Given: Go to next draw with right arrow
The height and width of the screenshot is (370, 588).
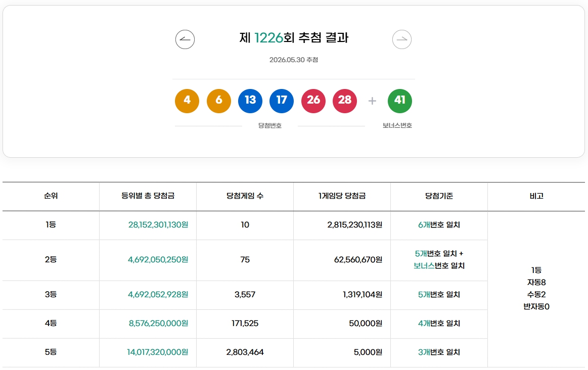Looking at the screenshot, I should click(401, 39).
